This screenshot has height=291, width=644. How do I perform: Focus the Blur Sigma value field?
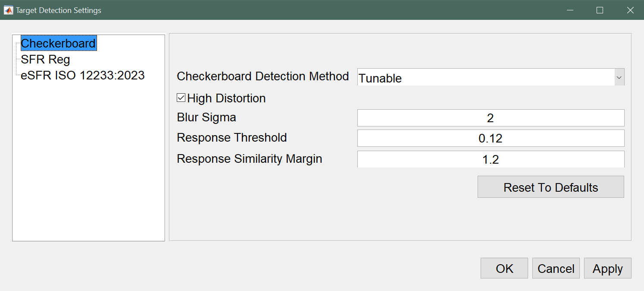(491, 118)
